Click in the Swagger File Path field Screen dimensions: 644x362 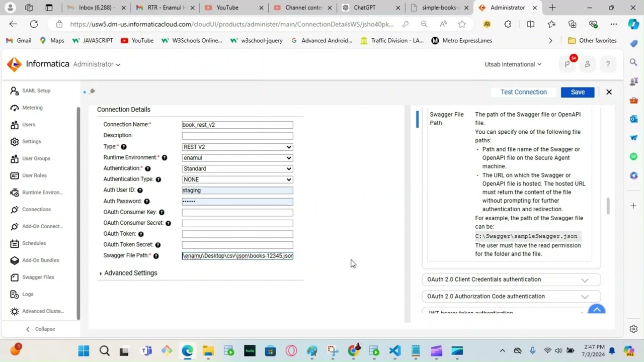point(237,256)
